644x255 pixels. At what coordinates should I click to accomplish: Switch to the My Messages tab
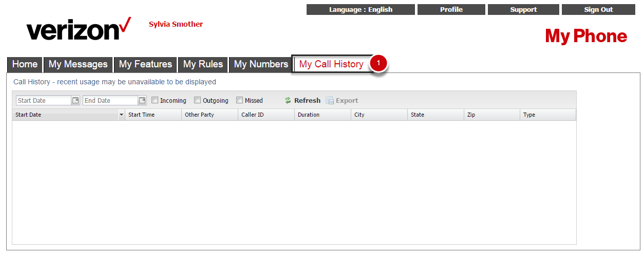click(x=78, y=64)
